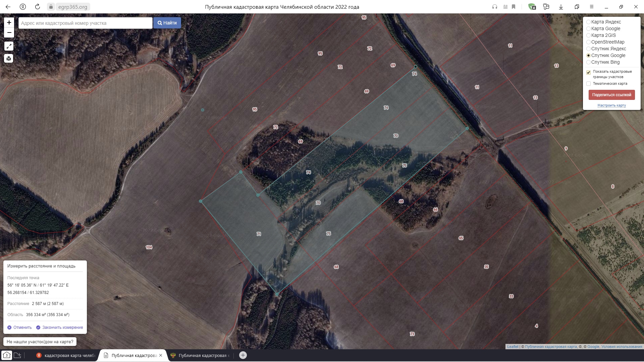This screenshot has width=644, height=362.
Task: Open new browser tab
Action: pyautogui.click(x=243, y=355)
